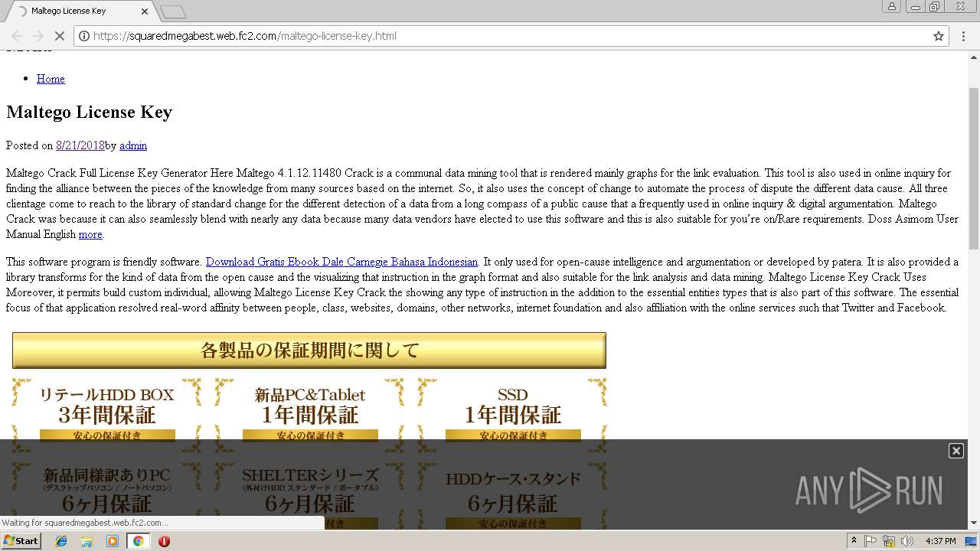
Task: Open the 8/21/2018 post date link
Action: [x=80, y=145]
